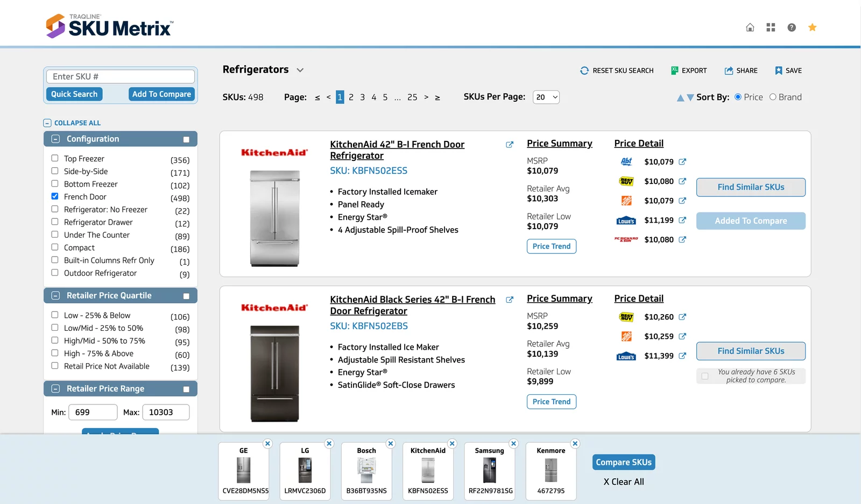Click the Add To Compare button
This screenshot has height=504, width=861.
point(161,94)
